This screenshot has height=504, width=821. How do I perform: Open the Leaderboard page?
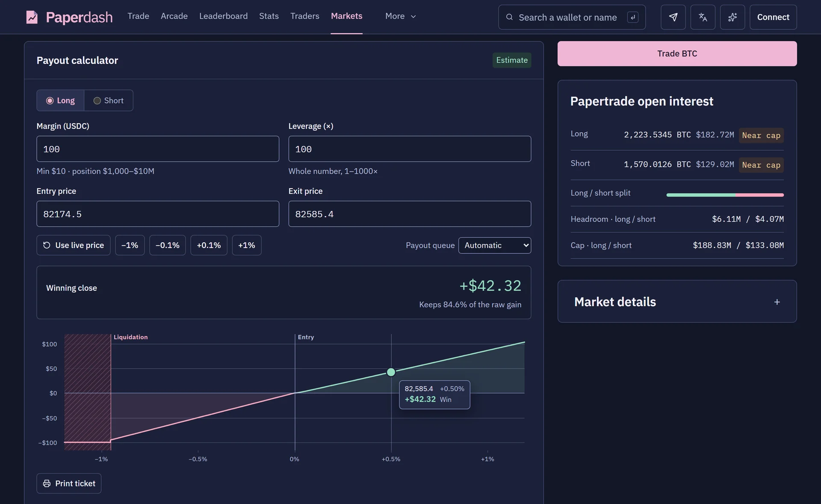(223, 16)
